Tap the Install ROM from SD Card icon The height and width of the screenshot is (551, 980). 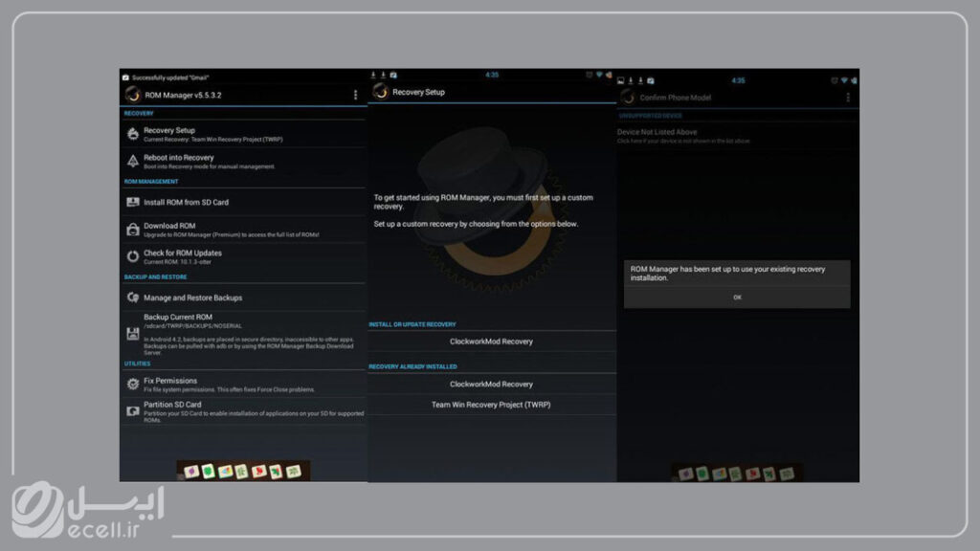point(133,202)
